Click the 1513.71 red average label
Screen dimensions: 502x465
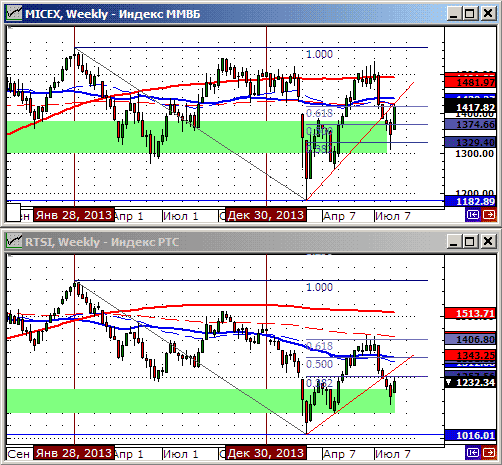471,313
